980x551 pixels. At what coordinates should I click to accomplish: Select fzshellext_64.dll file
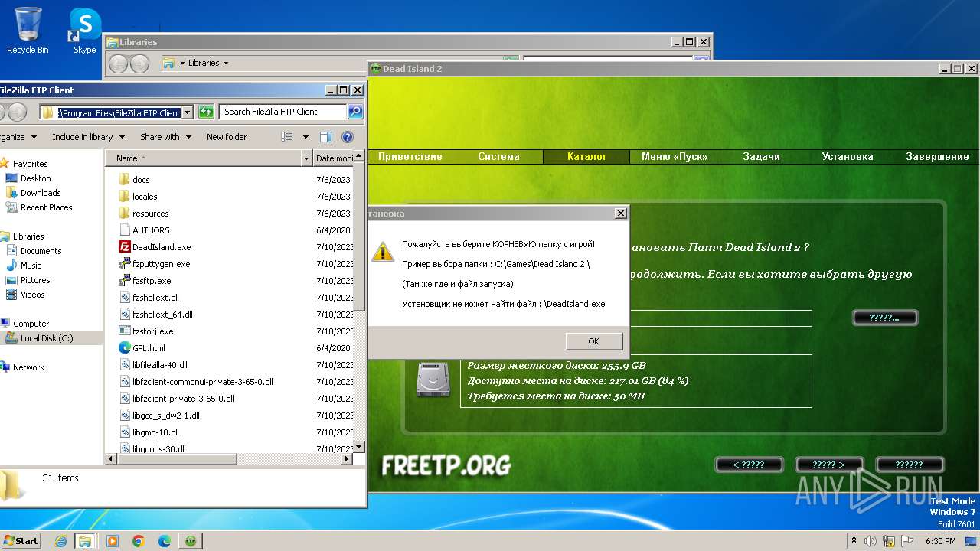click(x=162, y=315)
